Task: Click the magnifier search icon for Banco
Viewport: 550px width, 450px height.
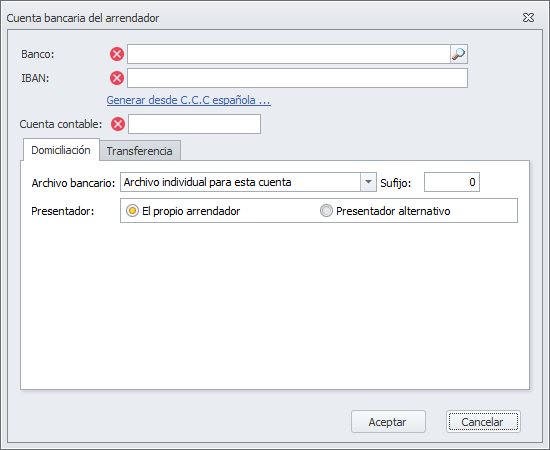Action: tap(459, 54)
